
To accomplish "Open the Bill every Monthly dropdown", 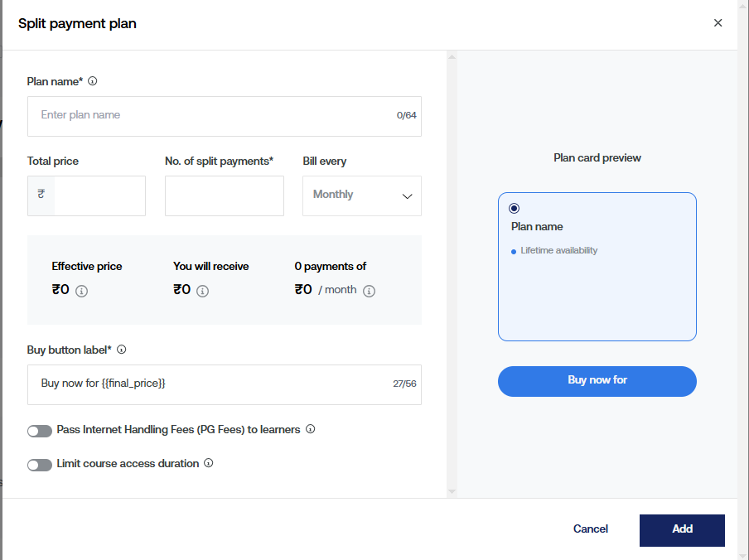I will [x=362, y=196].
